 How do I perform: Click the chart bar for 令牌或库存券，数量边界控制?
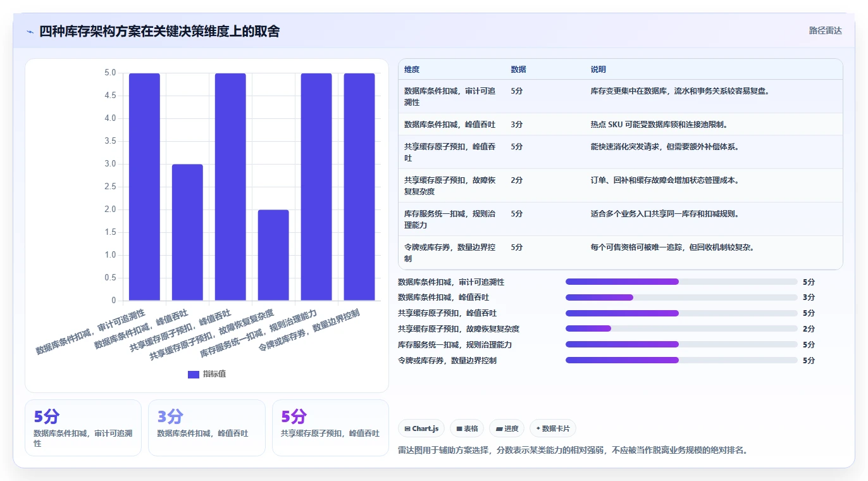tap(359, 187)
